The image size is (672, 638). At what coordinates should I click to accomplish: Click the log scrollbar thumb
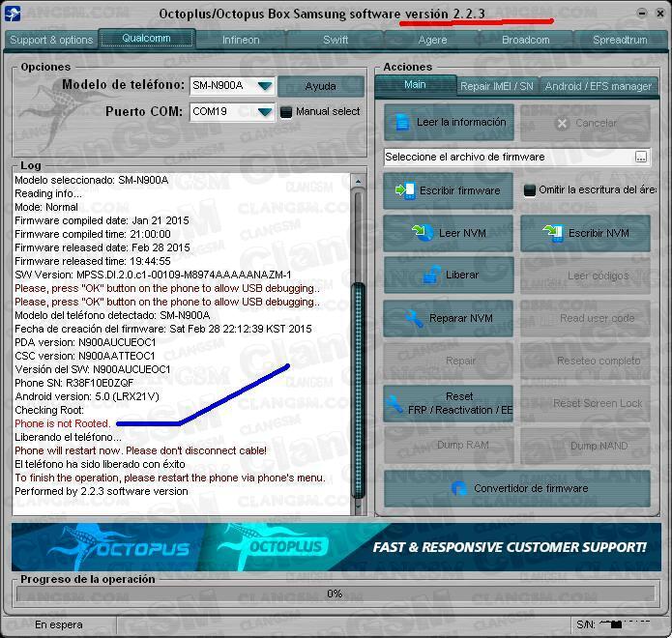point(359,390)
